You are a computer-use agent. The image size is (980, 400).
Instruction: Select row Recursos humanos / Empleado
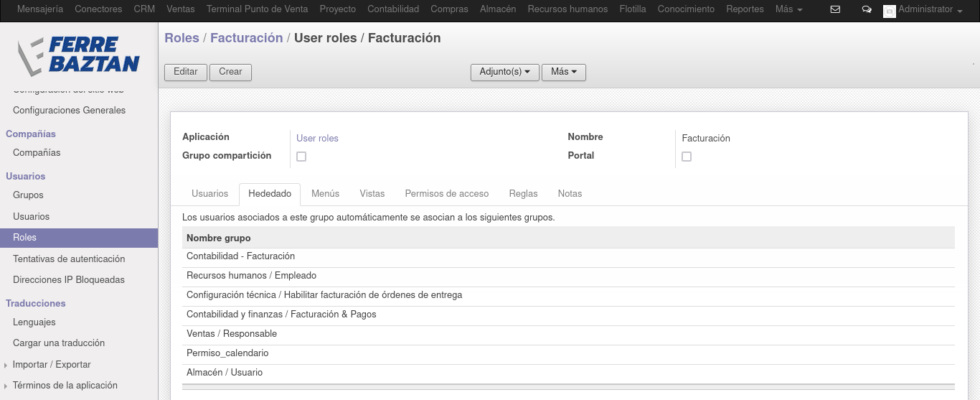point(568,276)
